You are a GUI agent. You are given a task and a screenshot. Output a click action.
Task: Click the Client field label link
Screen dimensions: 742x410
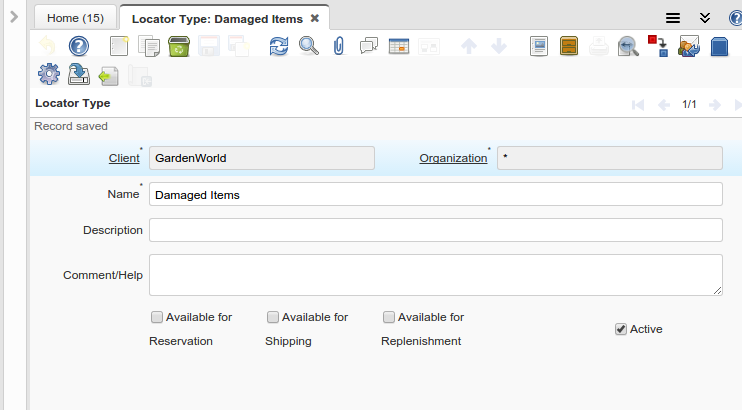coord(123,158)
